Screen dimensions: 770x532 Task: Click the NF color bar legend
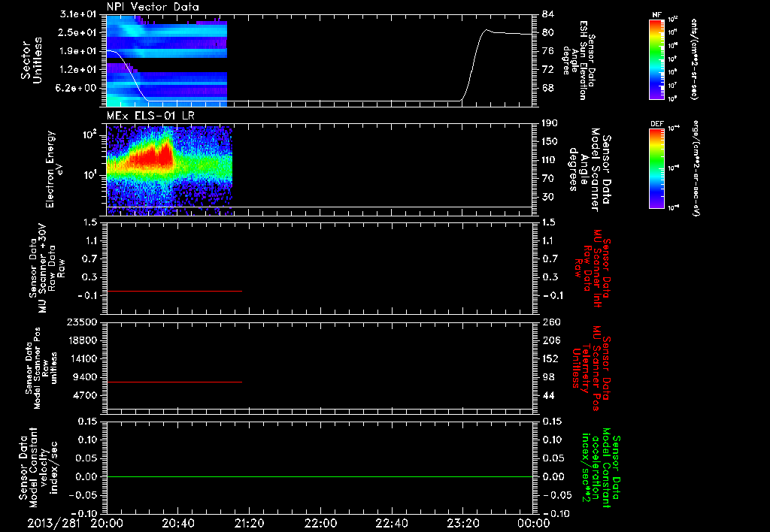coord(656,59)
